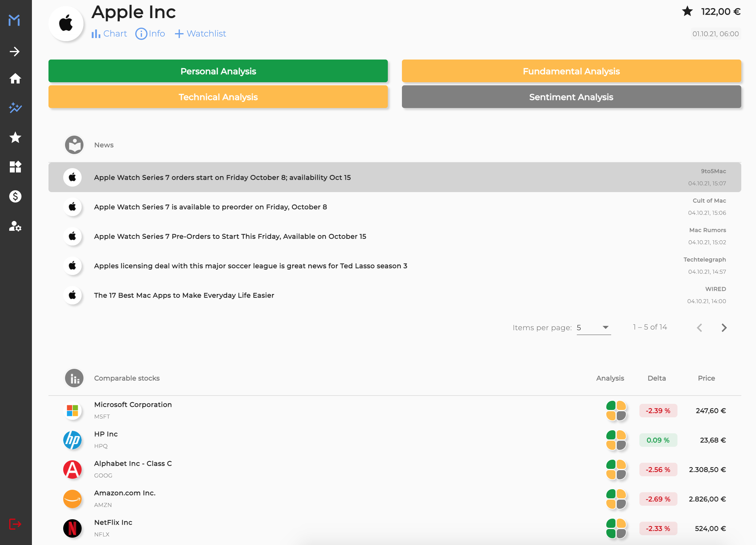Open favorites star icon in sidebar
The width and height of the screenshot is (756, 545).
[15, 137]
